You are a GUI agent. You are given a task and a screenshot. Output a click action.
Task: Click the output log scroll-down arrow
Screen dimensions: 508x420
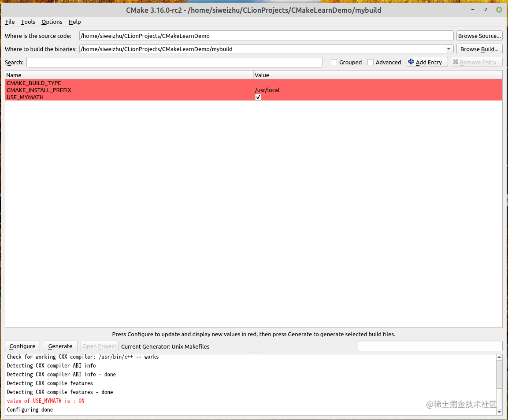click(x=499, y=412)
